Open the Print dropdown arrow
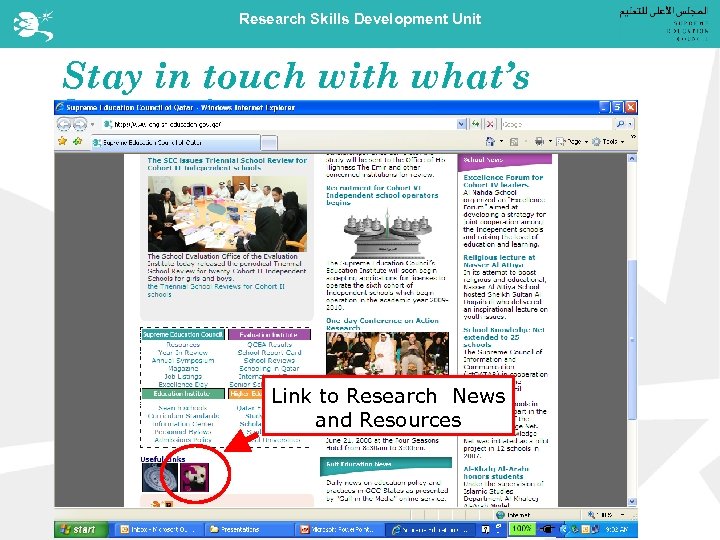Screen dimensions: 720x540 point(550,142)
